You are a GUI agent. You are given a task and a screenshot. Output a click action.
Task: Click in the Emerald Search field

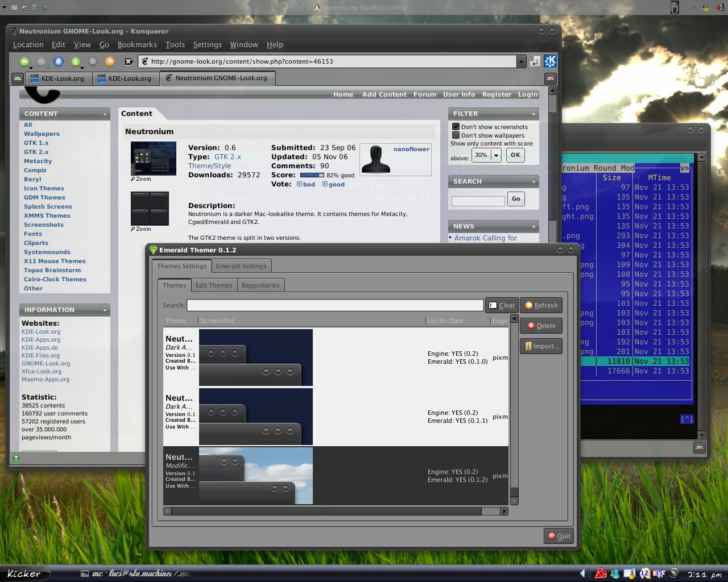click(335, 305)
